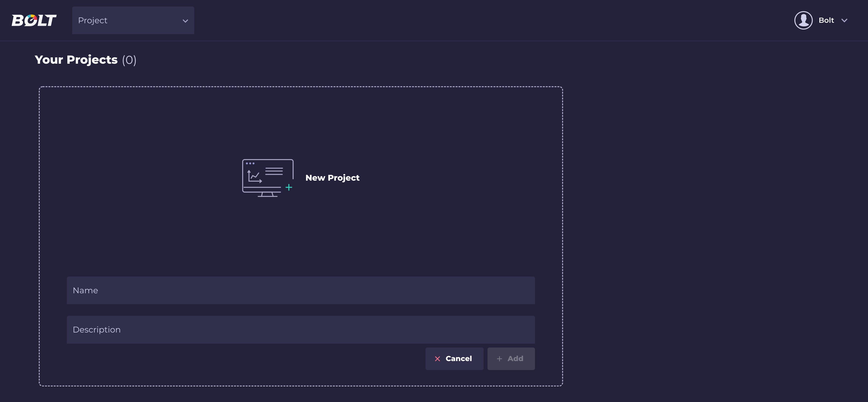This screenshot has height=402, width=868.
Task: Open the Project dropdown
Action: pos(133,20)
